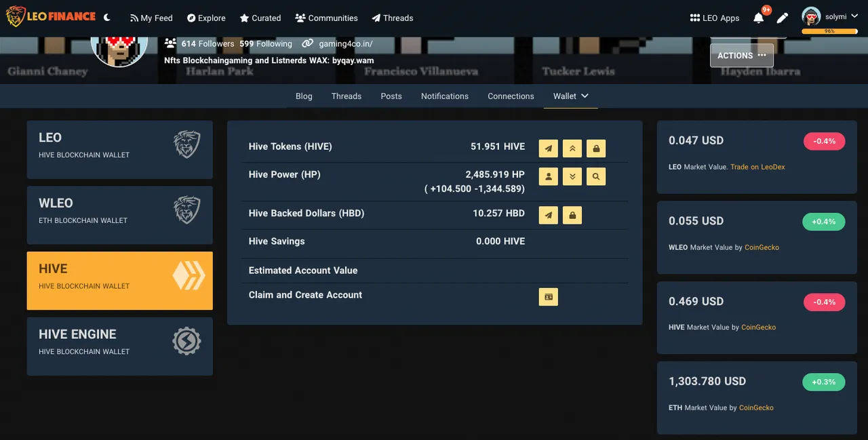Click the 'Estimated Account Value' label
This screenshot has height=440, width=868.
[303, 271]
